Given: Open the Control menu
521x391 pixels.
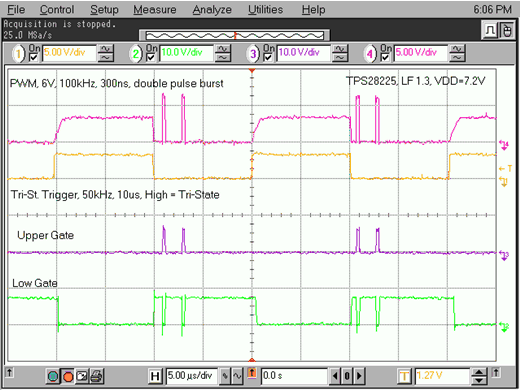Looking at the screenshot, I should tap(57, 9).
